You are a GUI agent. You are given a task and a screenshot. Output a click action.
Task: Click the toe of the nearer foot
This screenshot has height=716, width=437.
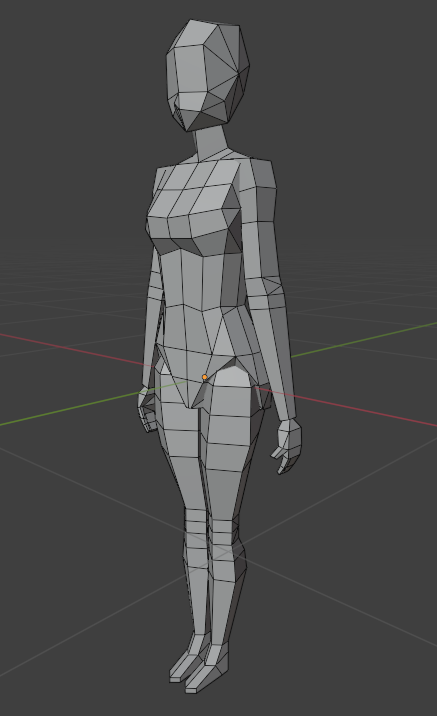point(194,684)
